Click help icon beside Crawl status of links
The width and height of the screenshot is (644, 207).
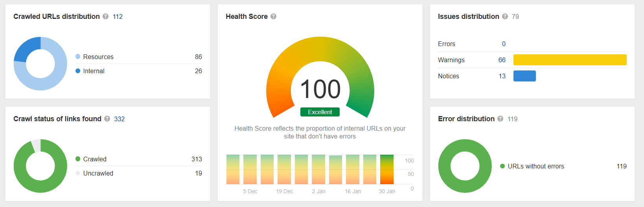(107, 119)
